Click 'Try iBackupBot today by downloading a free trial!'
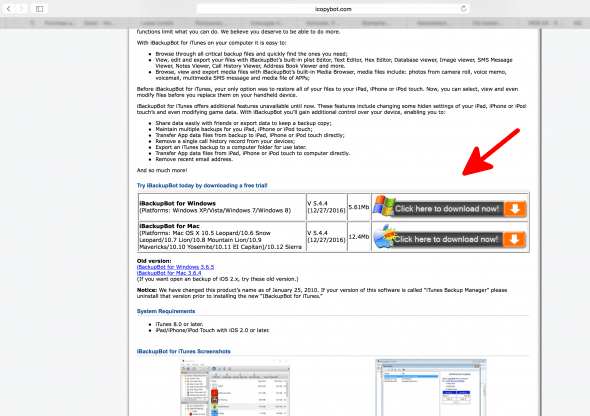This screenshot has height=416, width=590. point(202,185)
